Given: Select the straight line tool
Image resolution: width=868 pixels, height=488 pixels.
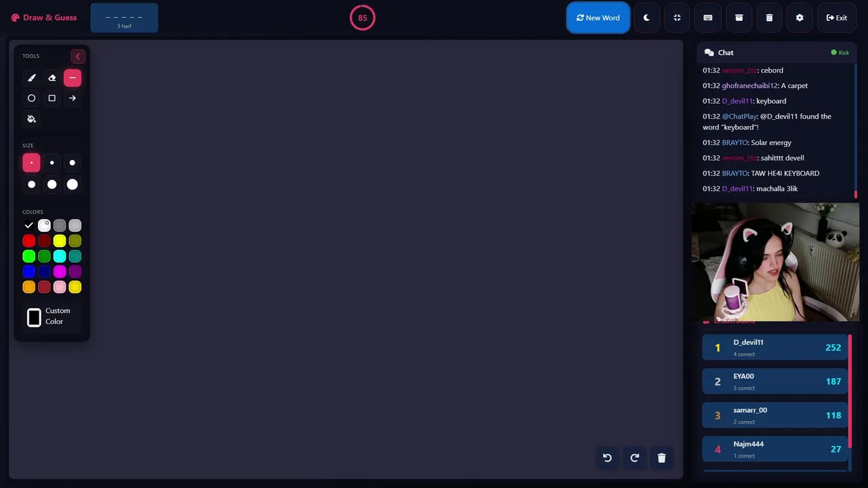Looking at the screenshot, I should coord(73,78).
